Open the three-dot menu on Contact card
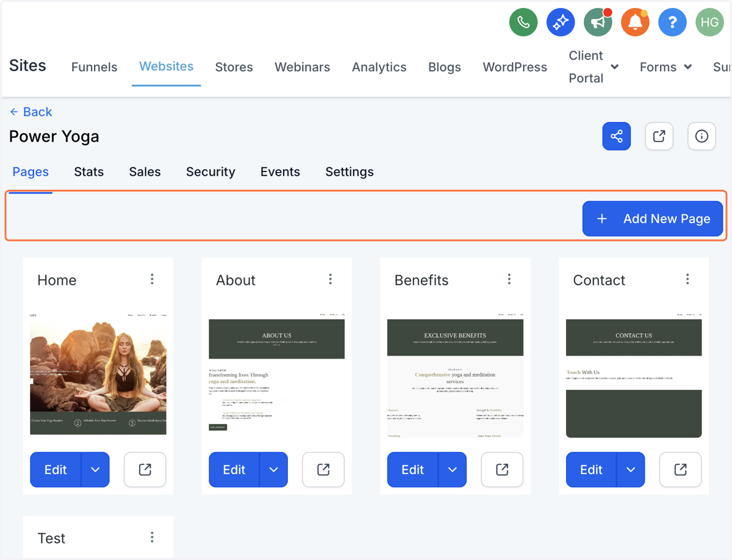Screen dimensions: 732x560 tap(687, 279)
